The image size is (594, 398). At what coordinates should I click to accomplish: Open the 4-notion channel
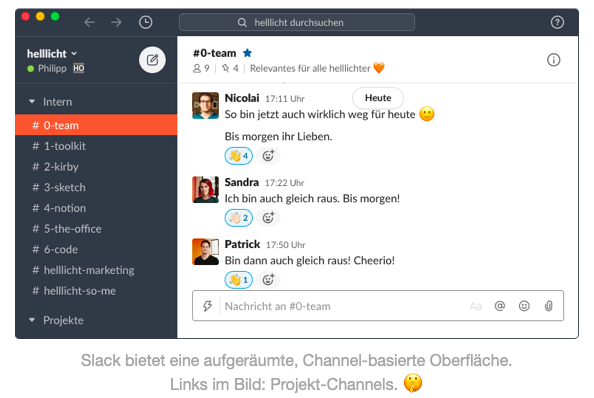96,208
